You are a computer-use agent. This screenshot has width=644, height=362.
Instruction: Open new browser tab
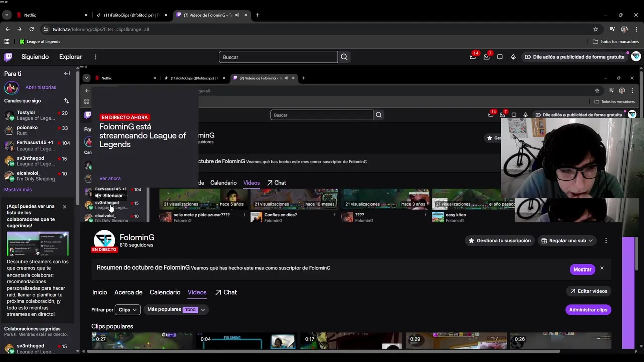[258, 15]
